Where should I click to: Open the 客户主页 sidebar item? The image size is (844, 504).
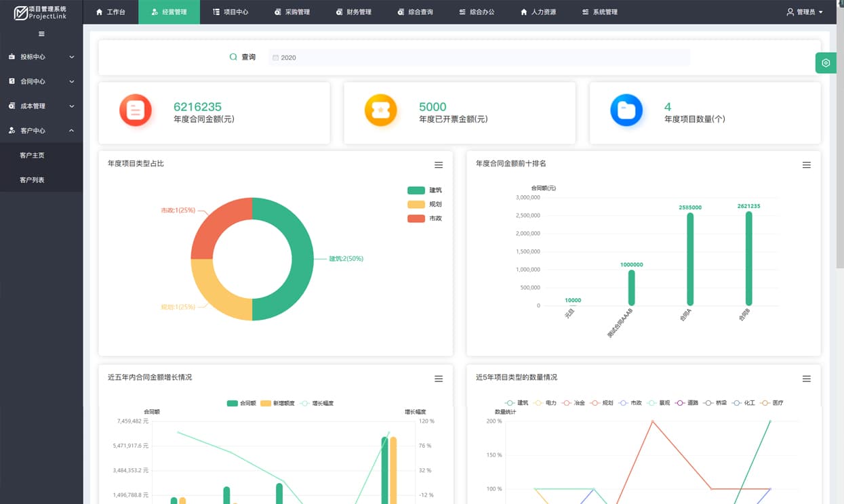tap(41, 155)
